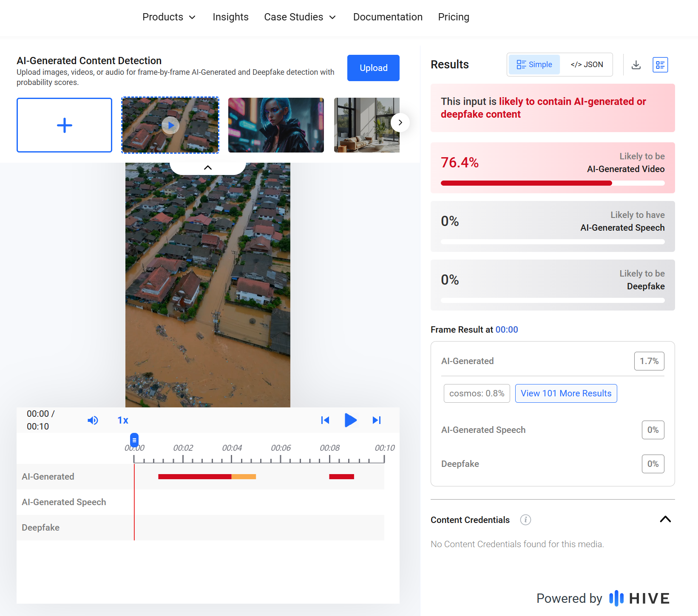Click the Upload button
This screenshot has width=698, height=616.
coord(373,68)
